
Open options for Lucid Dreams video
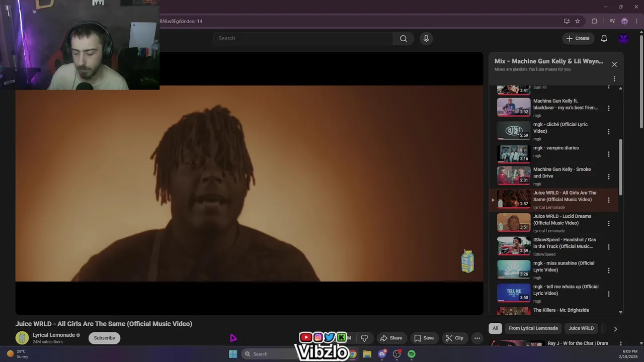(609, 223)
